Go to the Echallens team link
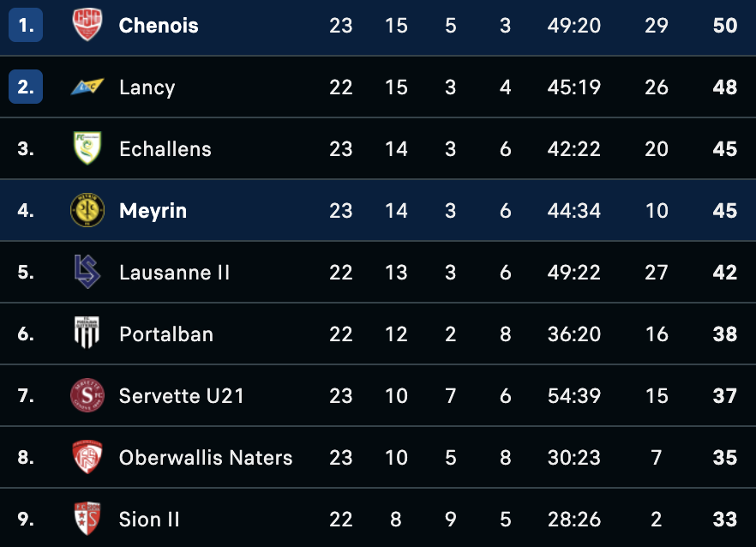 (x=165, y=149)
